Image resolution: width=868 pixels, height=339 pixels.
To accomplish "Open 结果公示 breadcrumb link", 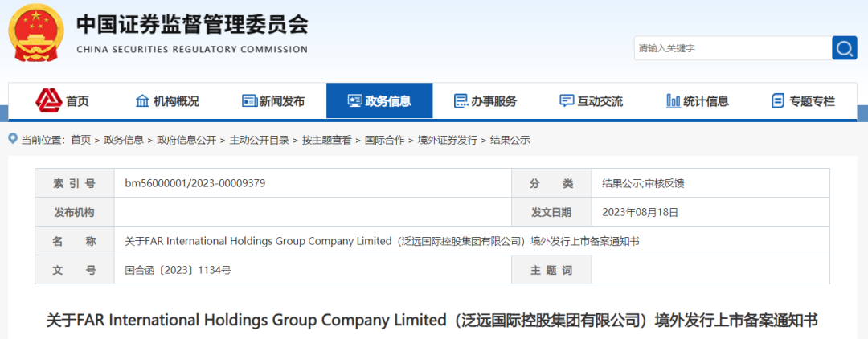I will (x=510, y=141).
